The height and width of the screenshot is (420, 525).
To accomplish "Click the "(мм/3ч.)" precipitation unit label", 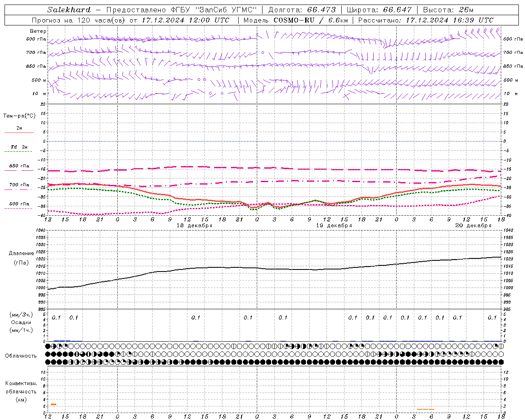I will click(x=21, y=315).
